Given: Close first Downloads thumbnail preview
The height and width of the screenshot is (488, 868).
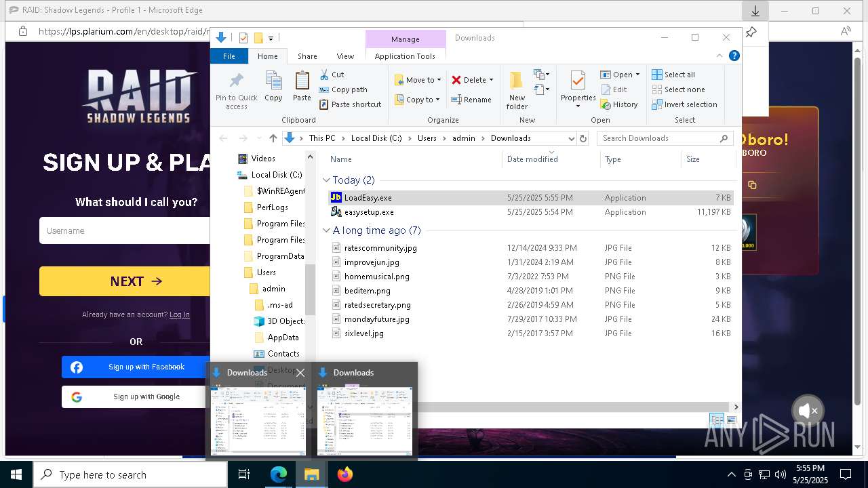Looking at the screenshot, I should pos(300,373).
